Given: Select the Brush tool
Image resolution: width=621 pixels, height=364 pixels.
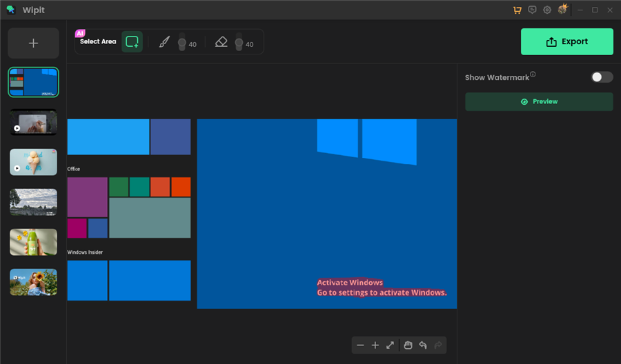Looking at the screenshot, I should [x=164, y=41].
